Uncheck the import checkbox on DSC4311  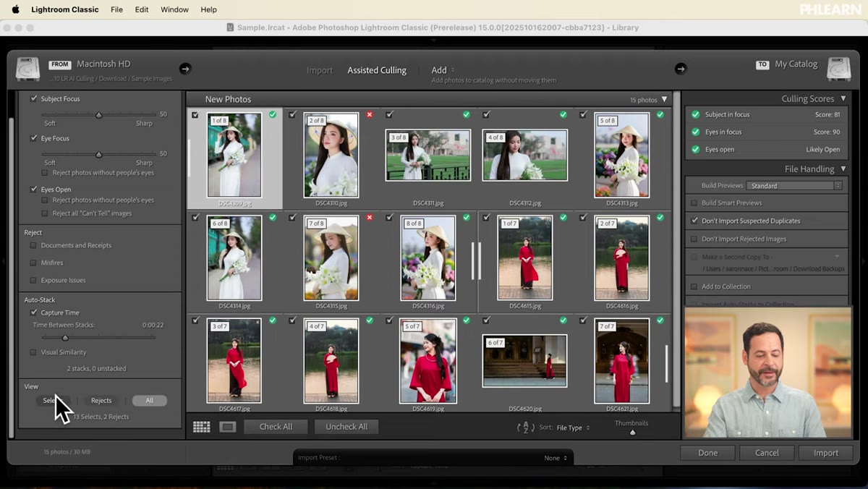click(x=389, y=114)
